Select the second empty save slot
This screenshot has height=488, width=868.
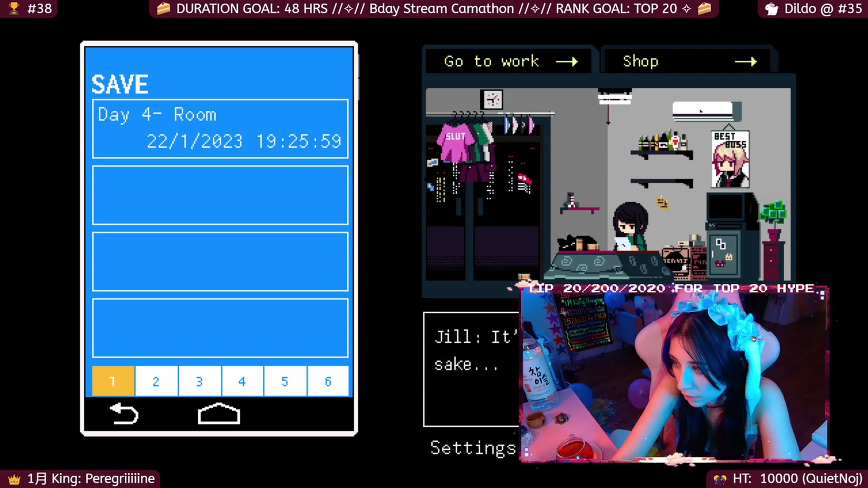[x=220, y=195]
